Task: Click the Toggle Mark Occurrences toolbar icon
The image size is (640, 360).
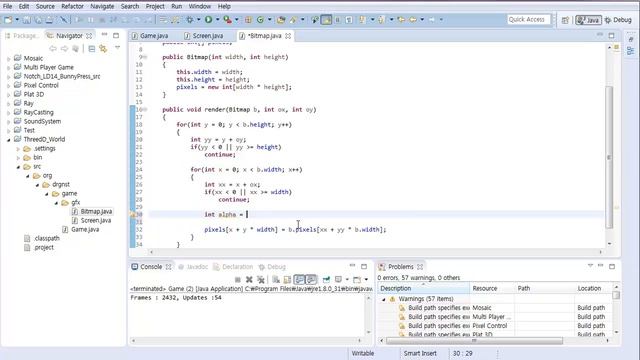Action: (x=326, y=20)
